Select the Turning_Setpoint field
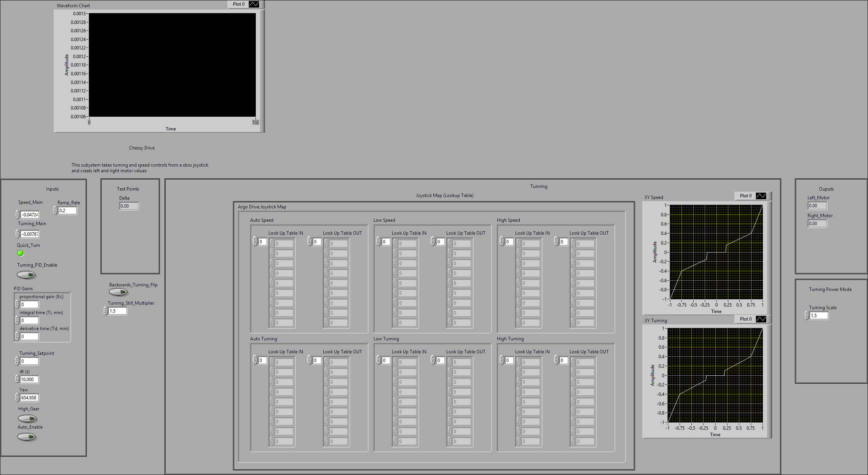The image size is (868, 475). click(29, 361)
